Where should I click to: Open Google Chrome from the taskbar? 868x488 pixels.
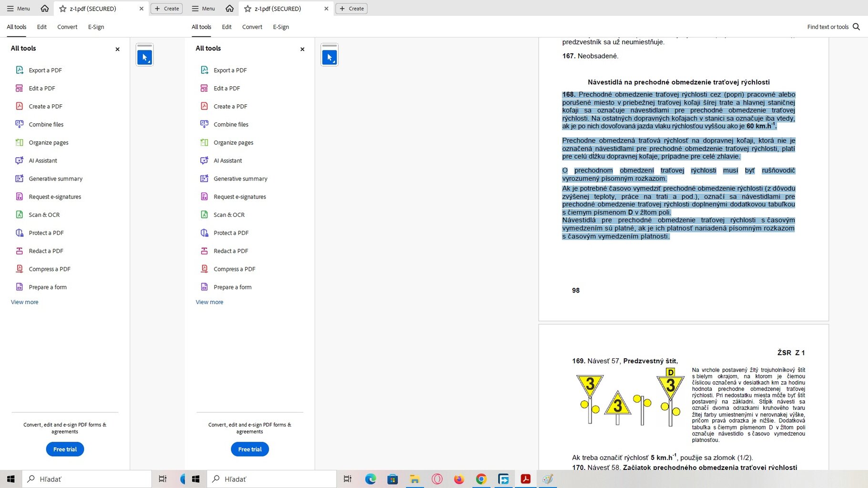tap(481, 479)
